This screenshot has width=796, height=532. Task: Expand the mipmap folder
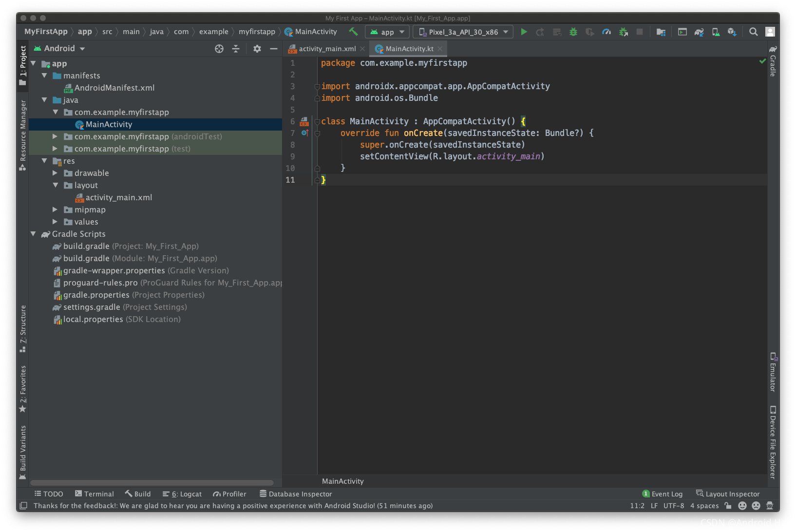(55, 209)
